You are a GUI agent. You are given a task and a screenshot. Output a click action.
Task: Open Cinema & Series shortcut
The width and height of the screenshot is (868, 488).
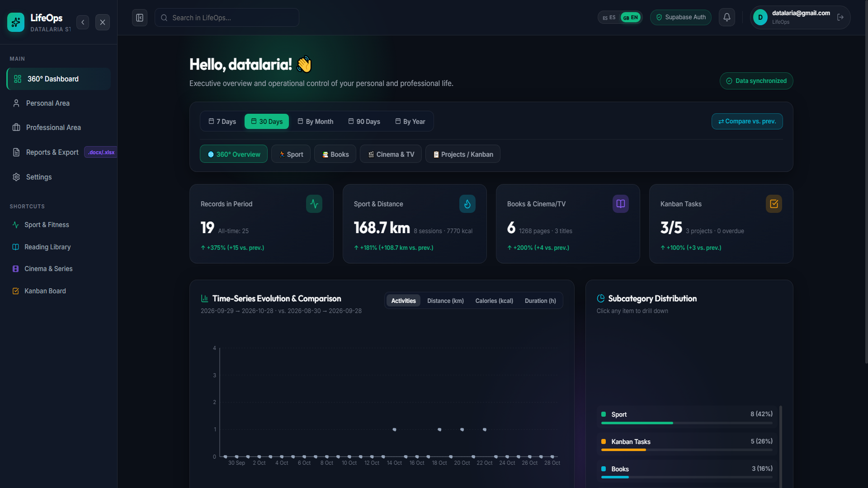(x=59, y=269)
